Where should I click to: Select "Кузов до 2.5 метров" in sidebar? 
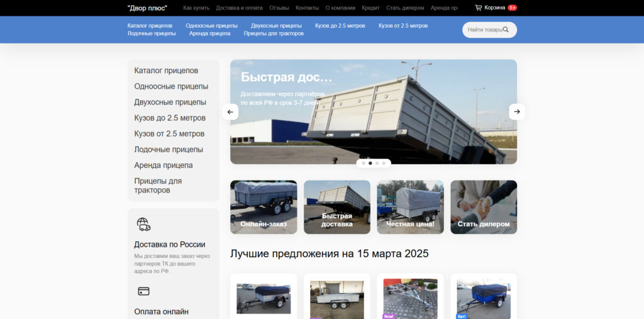click(x=170, y=118)
